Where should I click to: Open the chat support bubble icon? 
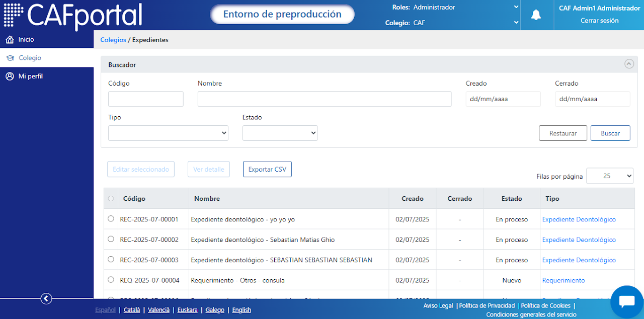(x=626, y=301)
